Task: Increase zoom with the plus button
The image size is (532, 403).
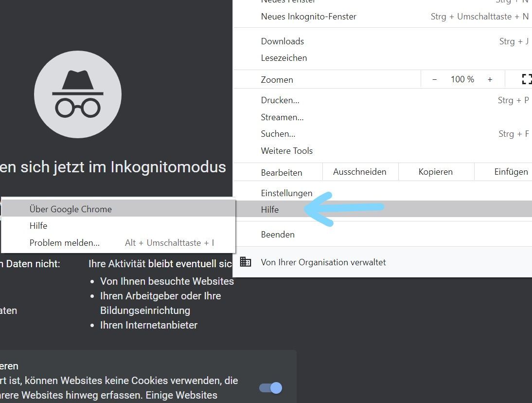Action: click(490, 79)
